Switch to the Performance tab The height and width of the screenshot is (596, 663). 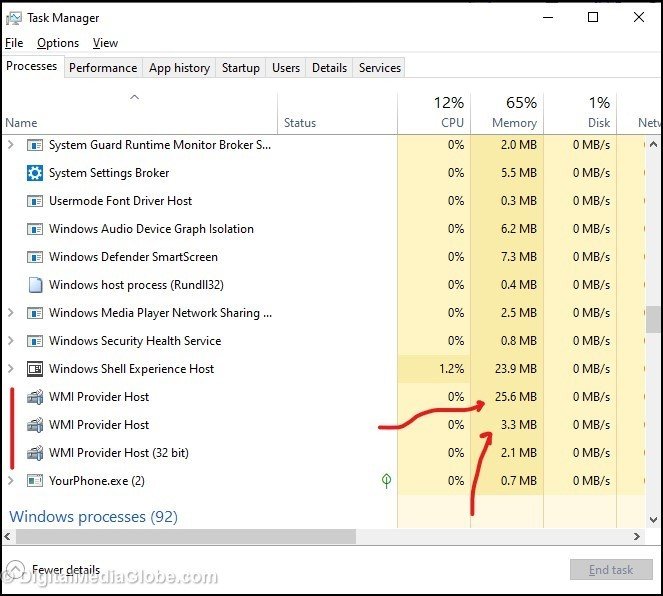coord(103,68)
